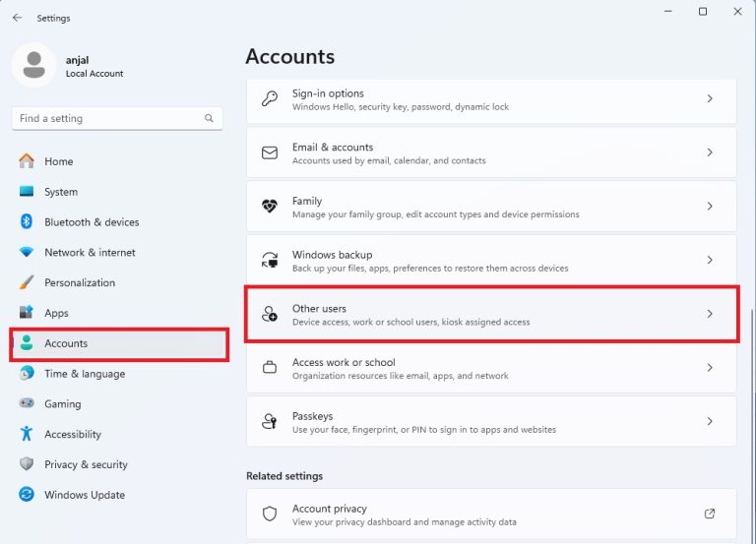Open Access work or school row
This screenshot has width=756, height=544.
pos(490,368)
